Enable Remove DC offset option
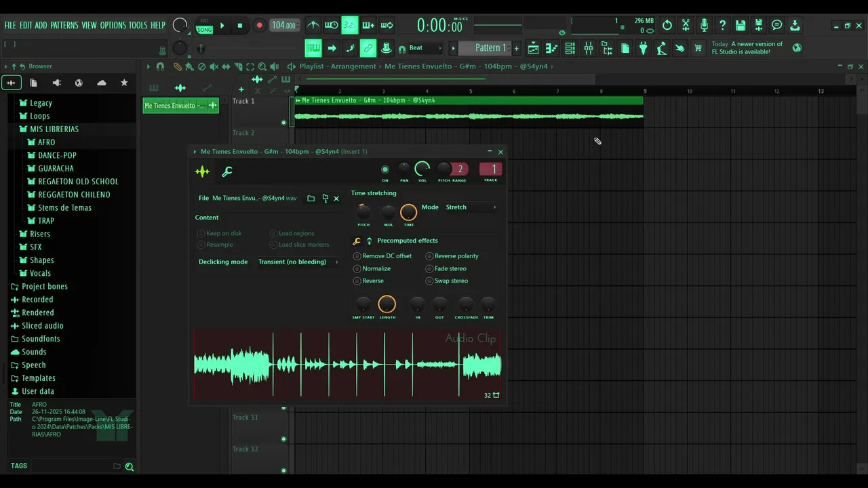 (382, 256)
